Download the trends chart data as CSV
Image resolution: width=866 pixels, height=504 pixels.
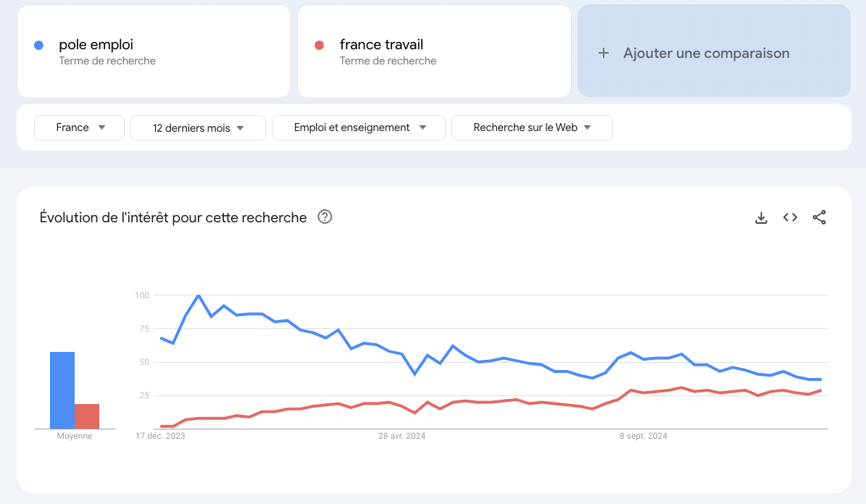pyautogui.click(x=761, y=217)
